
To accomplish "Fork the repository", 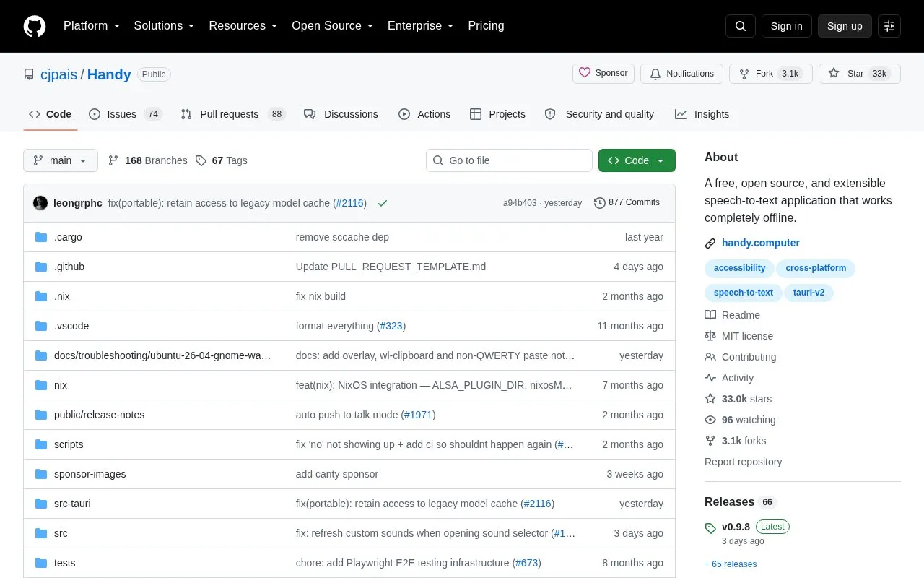I will click(771, 74).
